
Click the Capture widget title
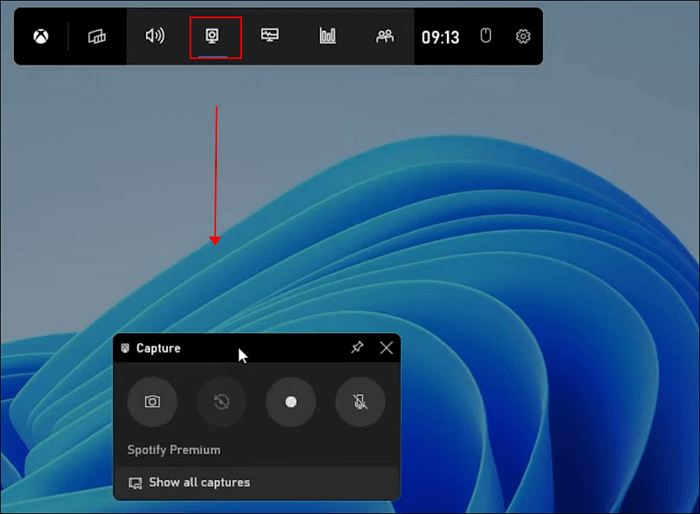click(x=158, y=348)
